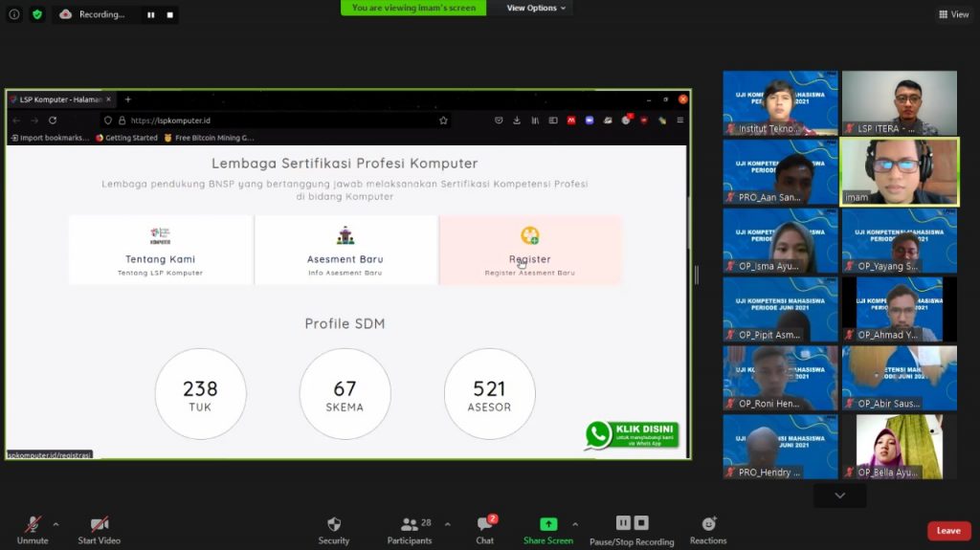Select the OP_Abir Saus participant thumbnail

900,378
